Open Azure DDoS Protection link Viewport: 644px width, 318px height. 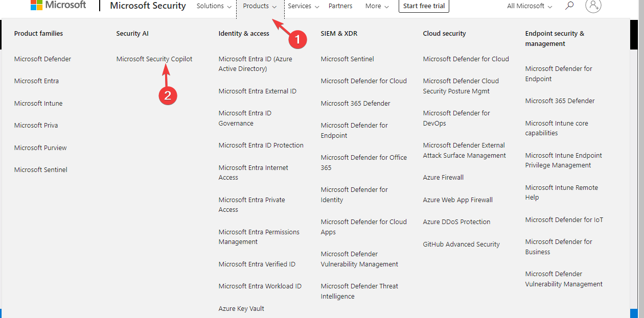point(457,222)
